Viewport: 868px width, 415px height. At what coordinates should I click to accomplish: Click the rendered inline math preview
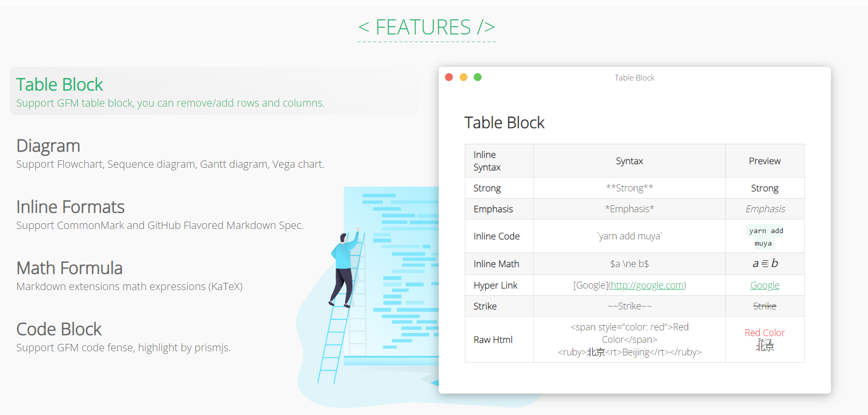(x=765, y=264)
